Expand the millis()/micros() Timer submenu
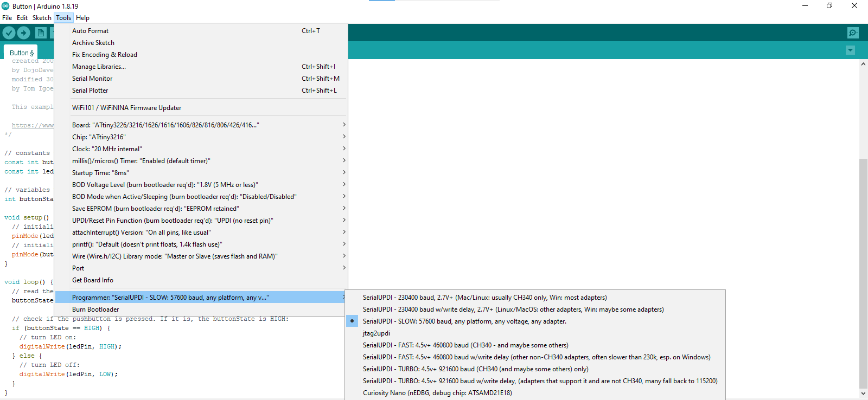The width and height of the screenshot is (868, 400). [201, 161]
